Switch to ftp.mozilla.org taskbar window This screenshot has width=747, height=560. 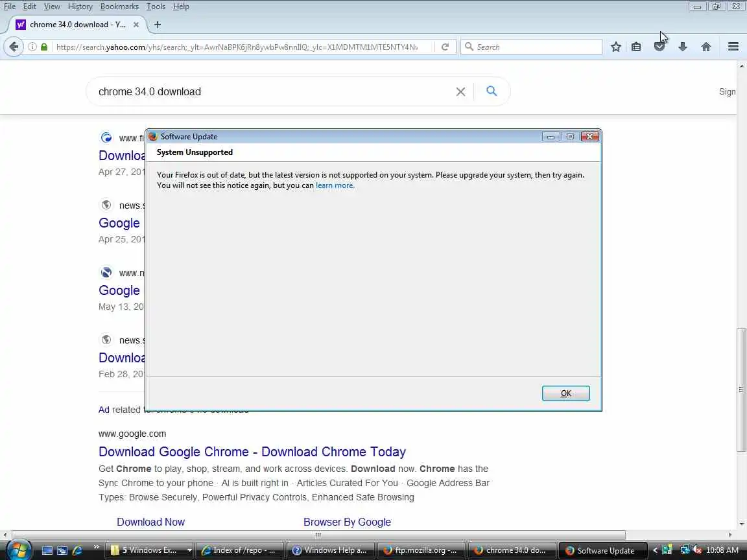coord(421,550)
